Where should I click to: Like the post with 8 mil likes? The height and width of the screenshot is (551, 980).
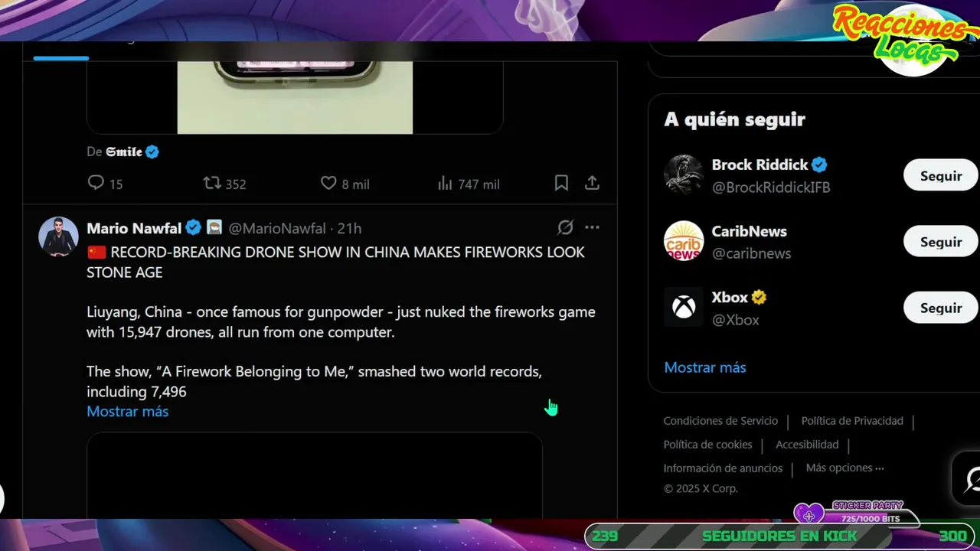tap(328, 183)
